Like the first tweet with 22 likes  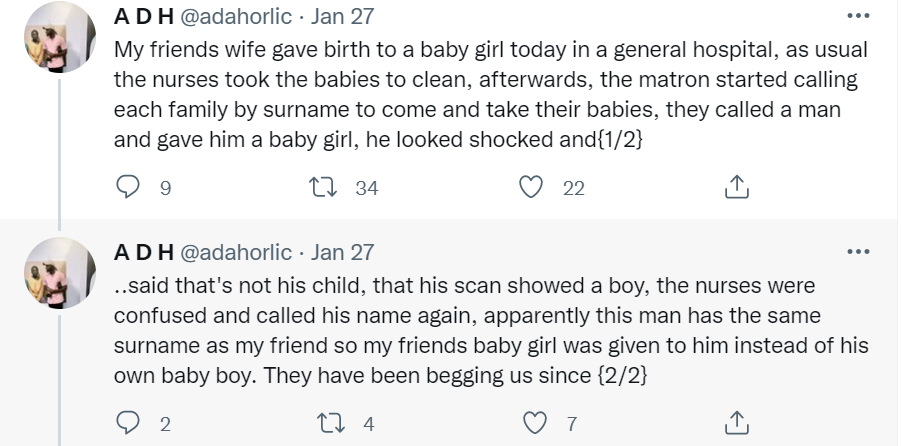tap(533, 187)
